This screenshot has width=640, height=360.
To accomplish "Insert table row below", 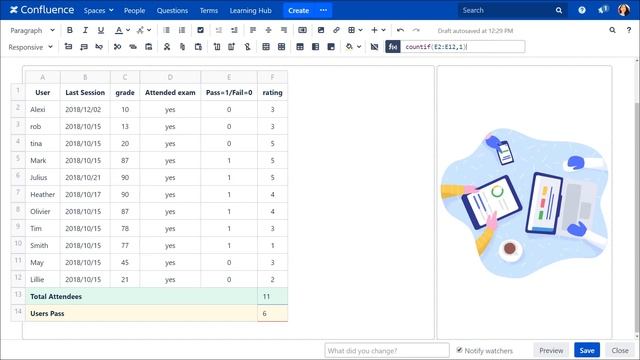I will pyautogui.click(x=84, y=47).
